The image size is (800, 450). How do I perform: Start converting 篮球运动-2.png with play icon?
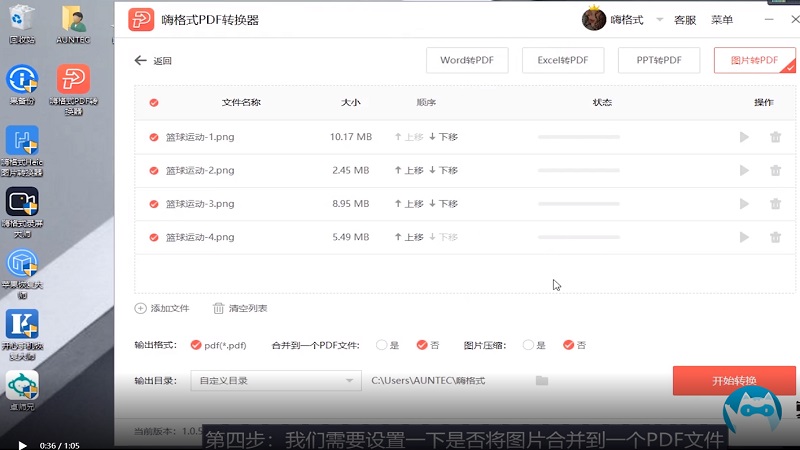[x=743, y=171]
